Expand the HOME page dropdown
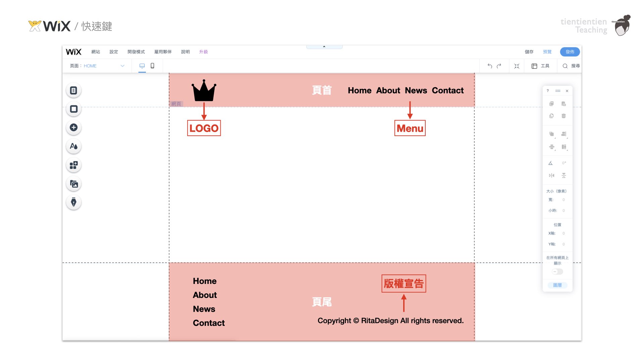 (x=122, y=66)
